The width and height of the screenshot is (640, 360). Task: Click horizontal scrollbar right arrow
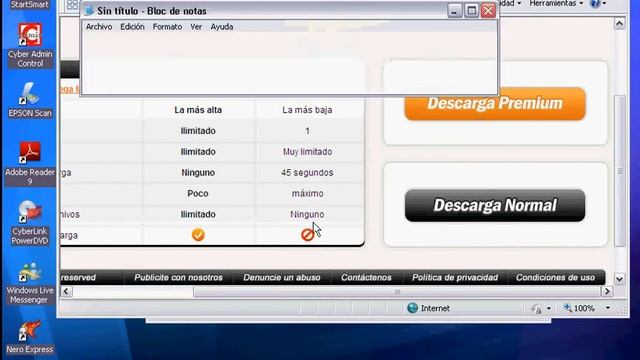607,291
